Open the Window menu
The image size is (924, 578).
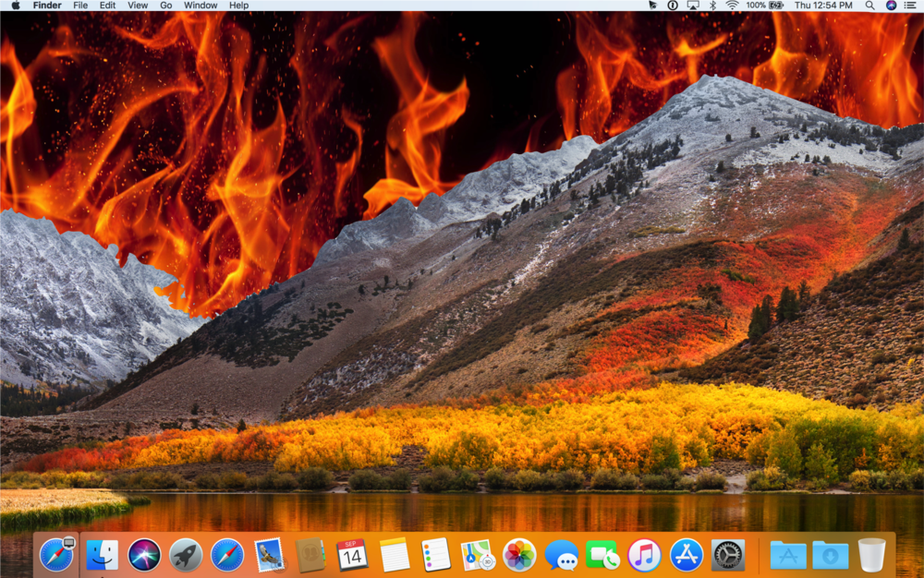(201, 6)
